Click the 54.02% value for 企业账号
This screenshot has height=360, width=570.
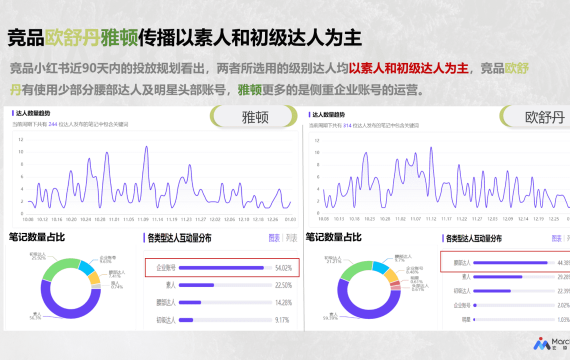pos(284,268)
